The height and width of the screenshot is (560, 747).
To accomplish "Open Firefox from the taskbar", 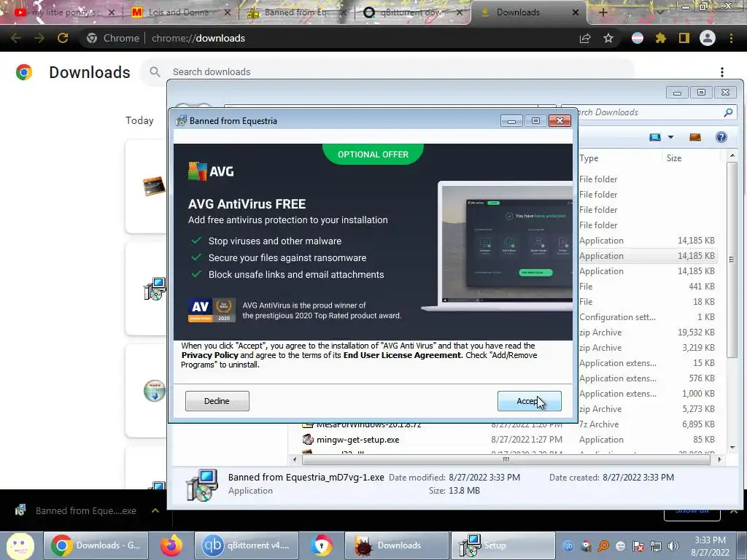I will (171, 545).
